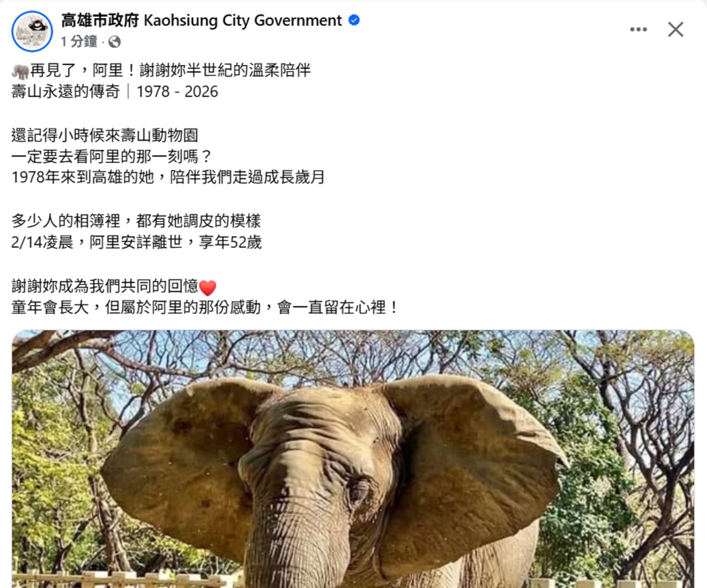
Task: Click the elephant emoji starting the post
Action: pyautogui.click(x=20, y=71)
